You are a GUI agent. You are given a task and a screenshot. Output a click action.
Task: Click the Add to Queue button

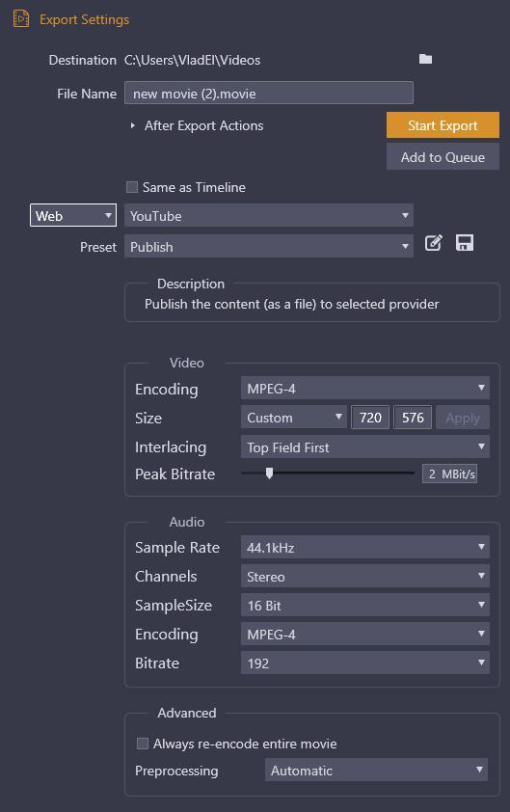click(x=443, y=157)
